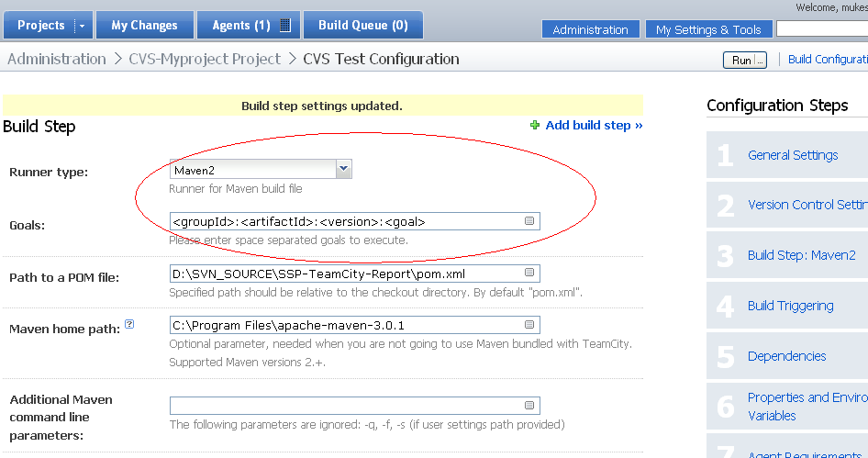
Task: Open the Agents (1) tab
Action: pos(241,26)
